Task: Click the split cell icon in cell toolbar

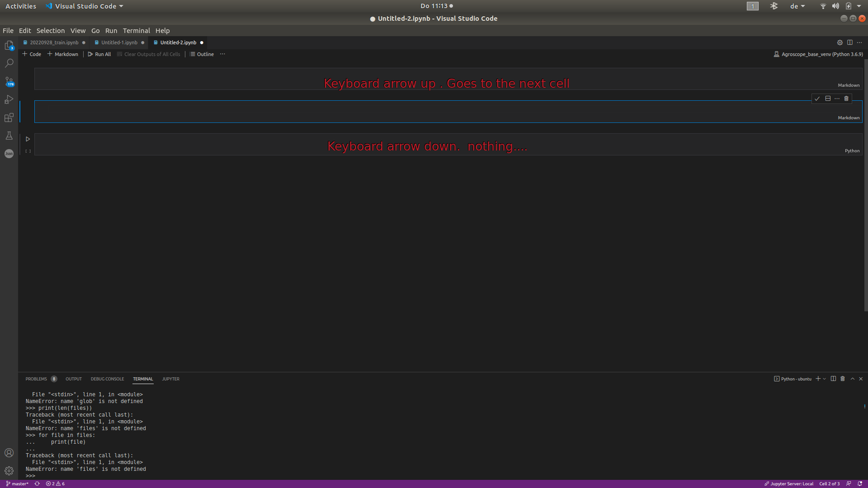Action: point(828,99)
